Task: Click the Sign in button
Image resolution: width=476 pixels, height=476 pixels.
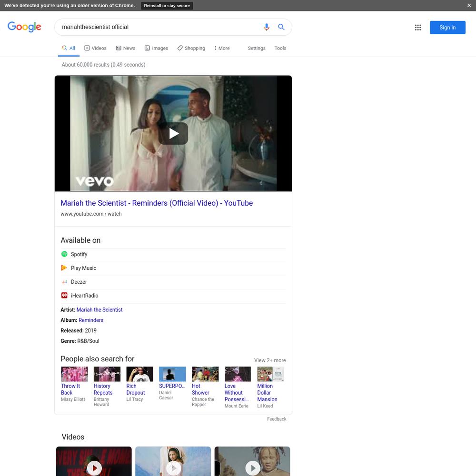Action: click(447, 27)
